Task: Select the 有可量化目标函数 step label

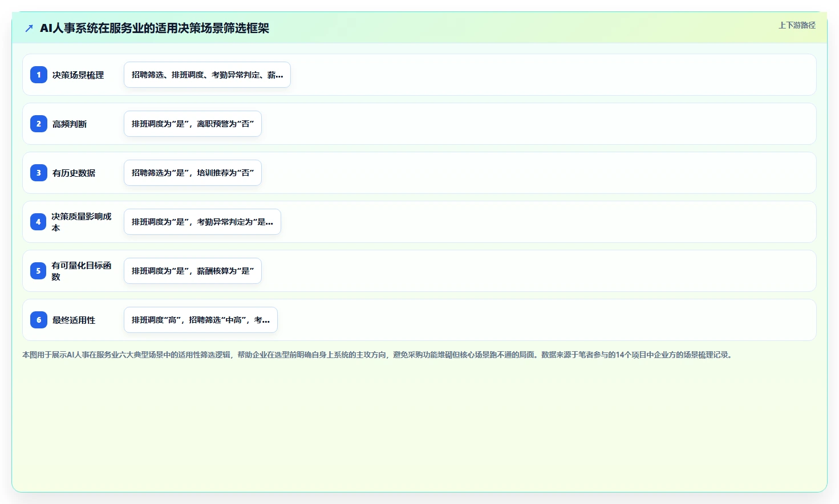Action: point(82,271)
